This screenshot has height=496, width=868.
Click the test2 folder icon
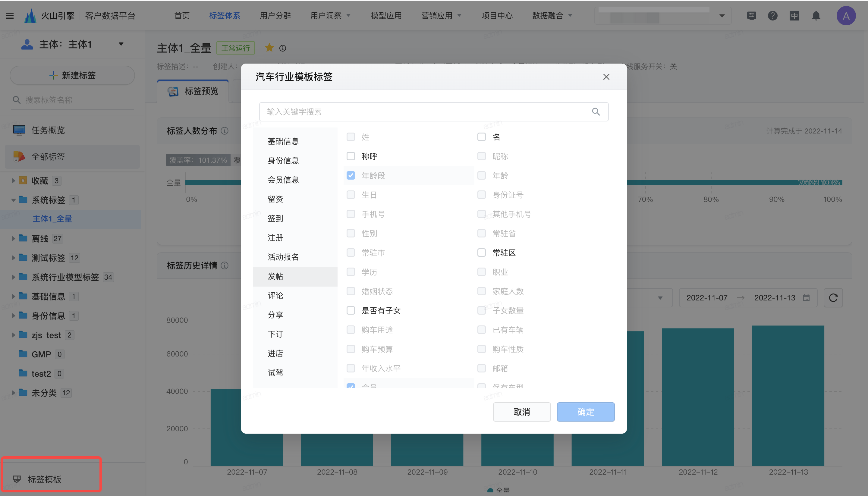coord(23,373)
